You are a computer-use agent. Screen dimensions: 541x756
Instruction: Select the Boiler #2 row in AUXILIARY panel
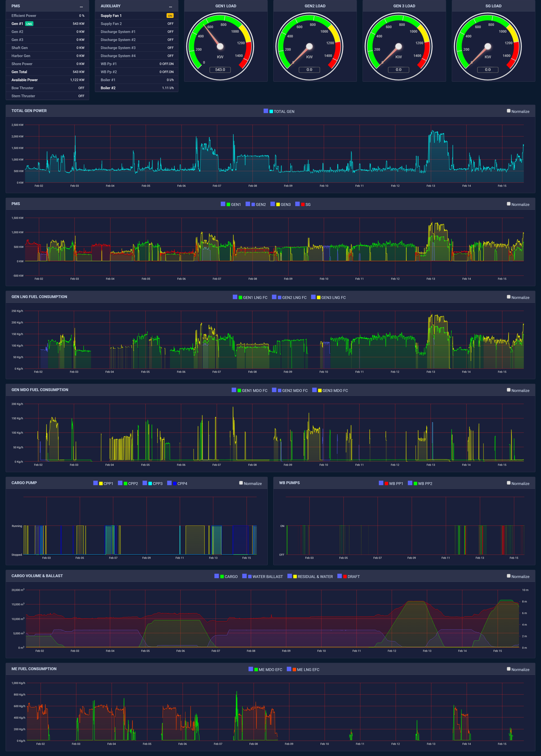point(137,88)
